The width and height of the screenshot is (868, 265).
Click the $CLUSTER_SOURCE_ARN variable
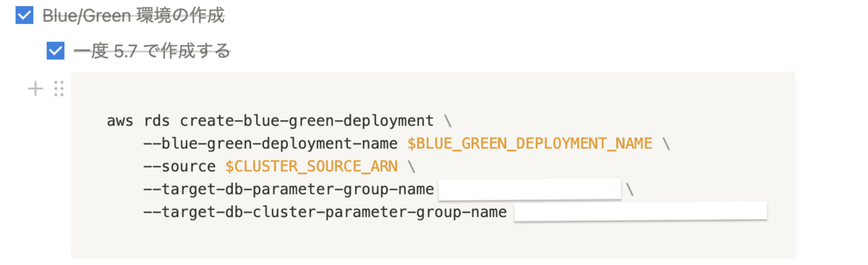[x=312, y=167]
